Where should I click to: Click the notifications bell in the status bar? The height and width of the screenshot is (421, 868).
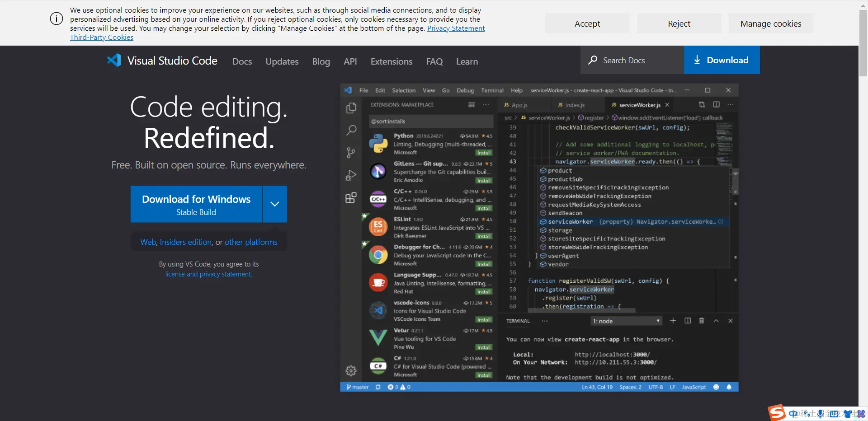pyautogui.click(x=729, y=387)
